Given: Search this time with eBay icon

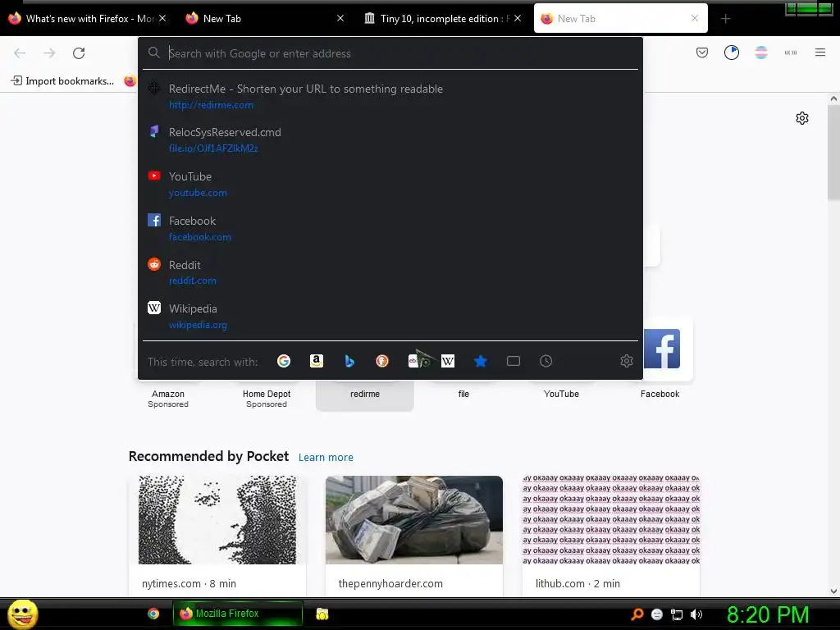Looking at the screenshot, I should [414, 361].
